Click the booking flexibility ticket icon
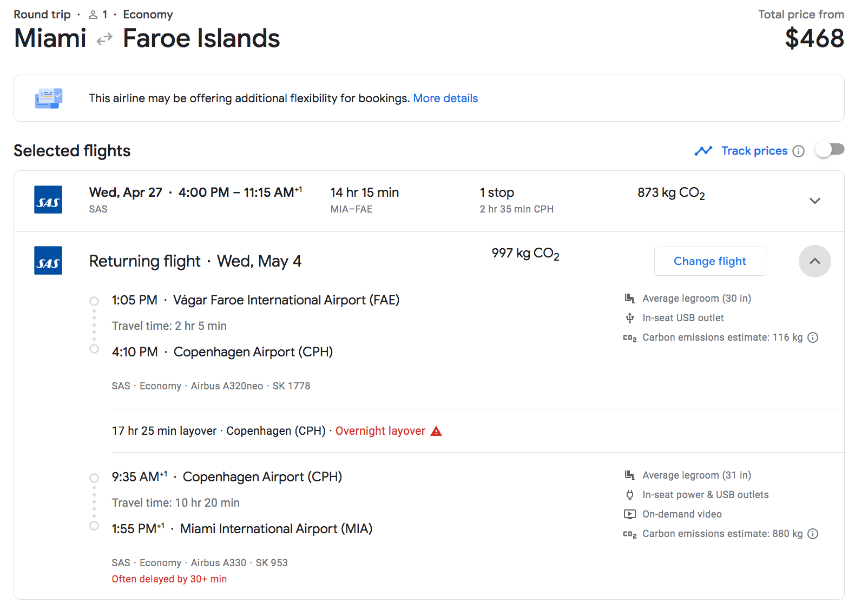This screenshot has width=868, height=610. pos(49,98)
